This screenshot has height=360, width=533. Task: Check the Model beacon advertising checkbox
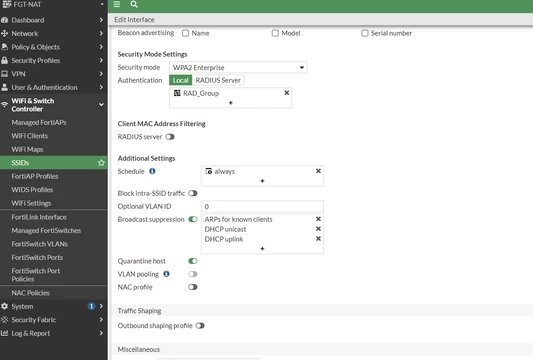(x=275, y=33)
